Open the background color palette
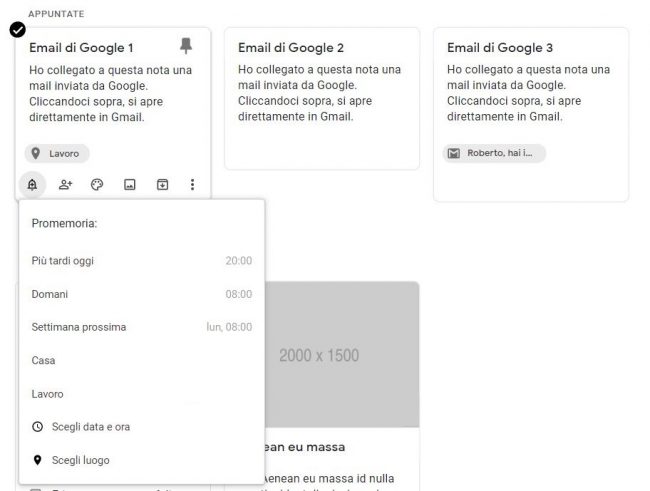650x491 pixels. (97, 185)
